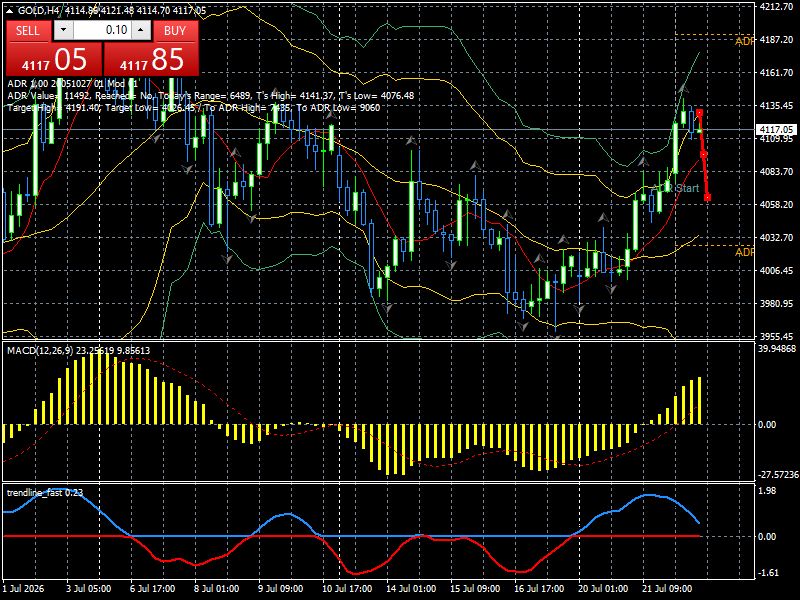The height and width of the screenshot is (600, 800).
Task: Click the 6 Jul 17:00 time label
Action: [153, 589]
